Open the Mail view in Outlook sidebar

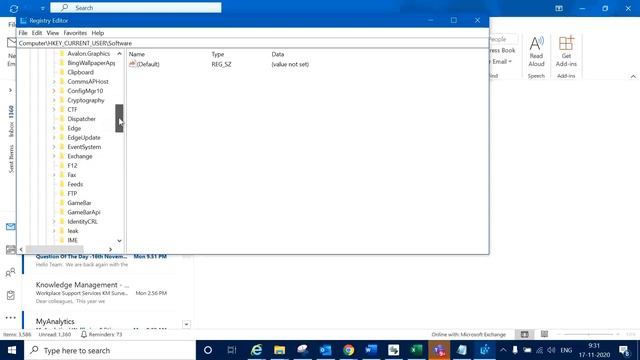pyautogui.click(x=11, y=227)
